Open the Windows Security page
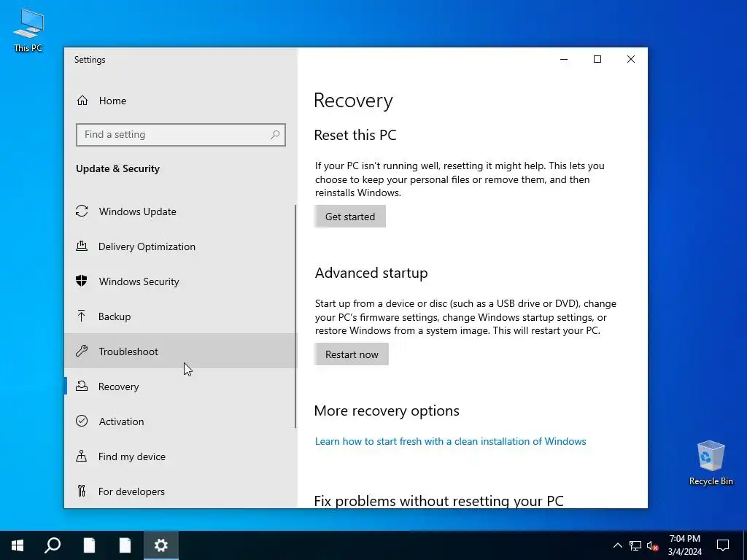The height and width of the screenshot is (560, 747). [x=180, y=281]
